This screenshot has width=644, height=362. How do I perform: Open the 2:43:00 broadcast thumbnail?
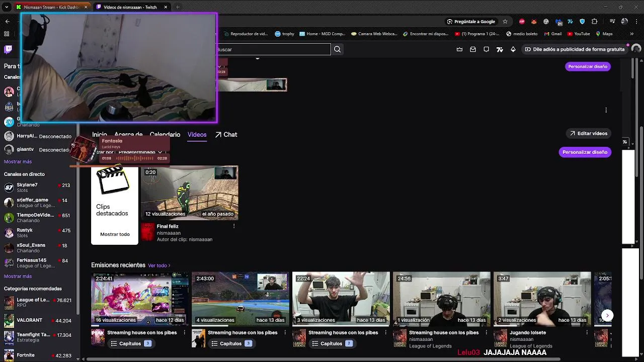[x=240, y=299]
